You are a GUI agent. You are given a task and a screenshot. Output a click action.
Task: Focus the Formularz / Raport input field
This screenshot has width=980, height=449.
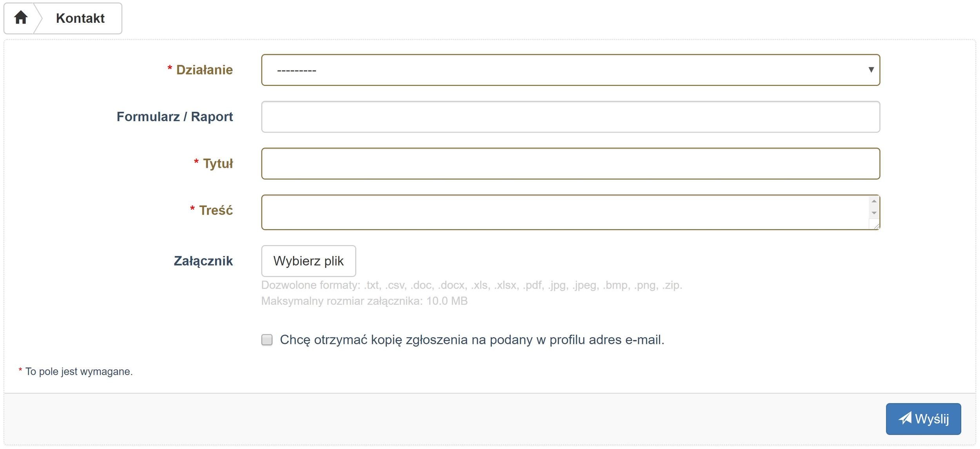pyautogui.click(x=570, y=117)
